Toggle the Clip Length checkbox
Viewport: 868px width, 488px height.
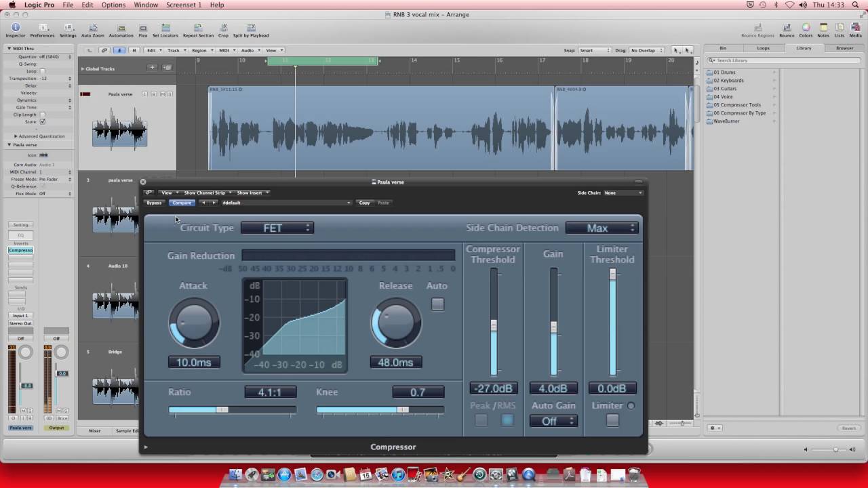tap(43, 115)
